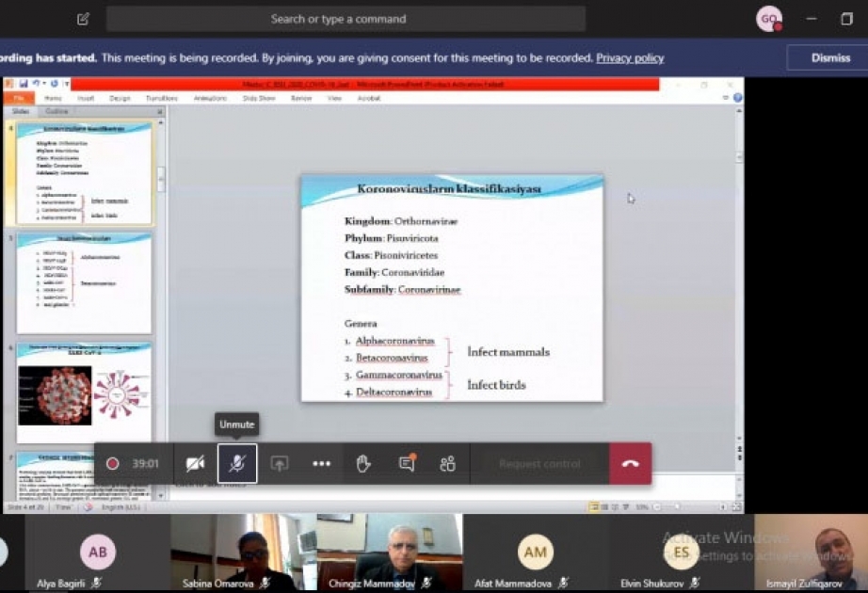Select Ismayil Zulfiqarov's video tile
Screen dimensions: 868x593
pos(811,552)
